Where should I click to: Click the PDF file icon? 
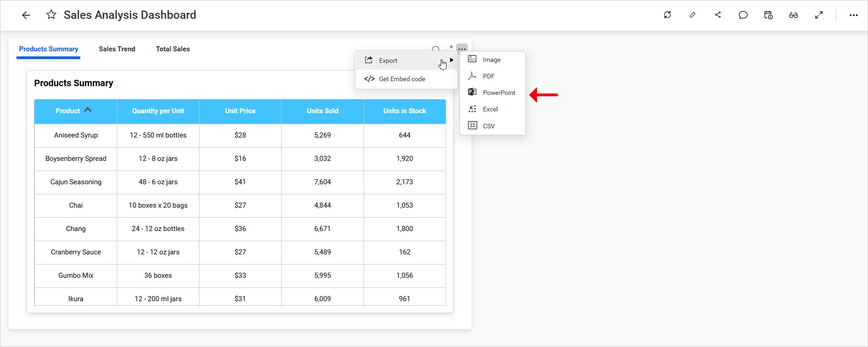click(x=472, y=76)
